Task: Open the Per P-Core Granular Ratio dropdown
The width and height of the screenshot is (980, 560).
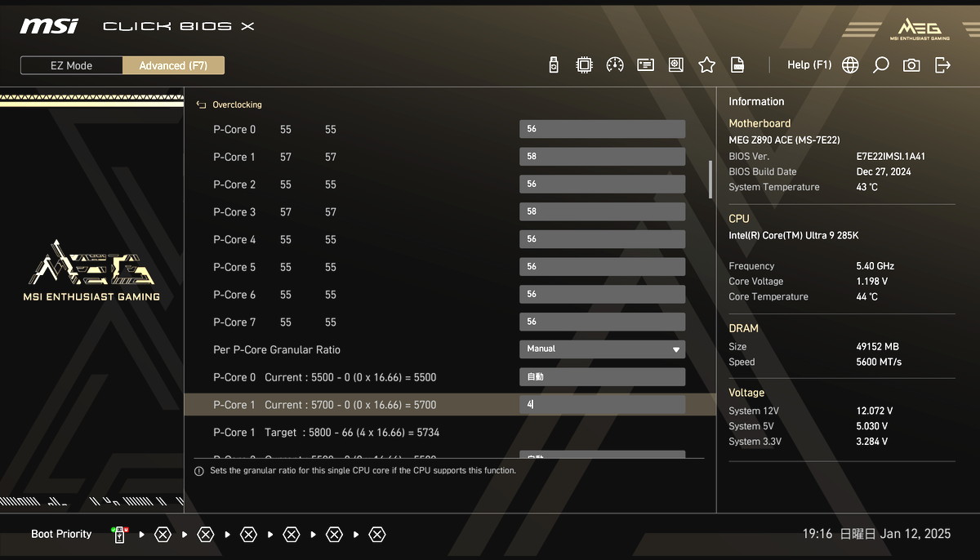Action: (x=602, y=349)
